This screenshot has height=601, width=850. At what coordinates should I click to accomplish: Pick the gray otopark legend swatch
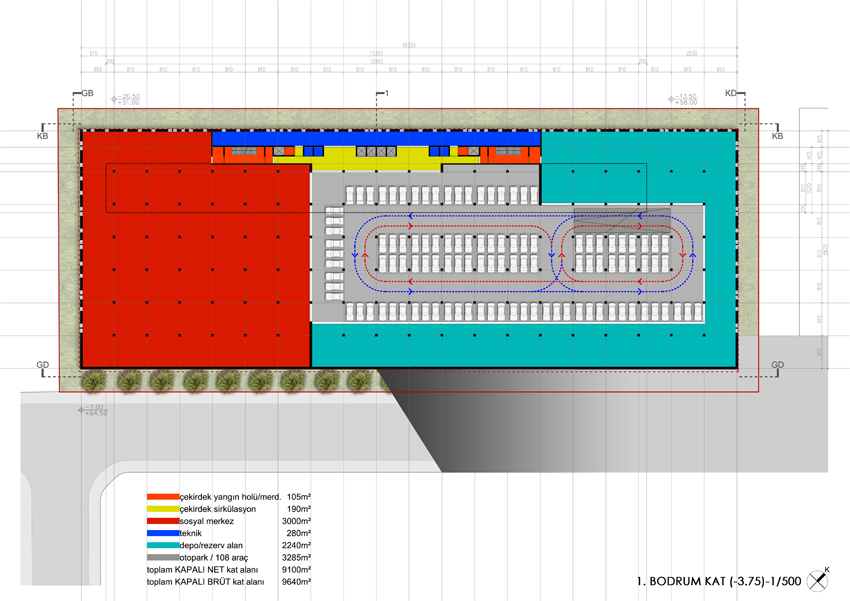click(162, 557)
